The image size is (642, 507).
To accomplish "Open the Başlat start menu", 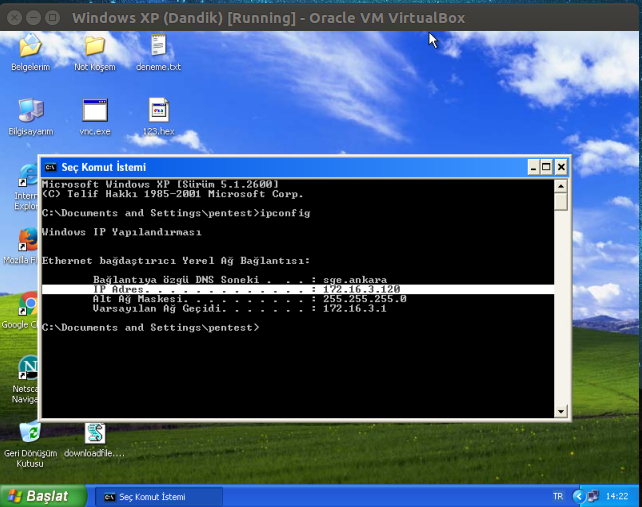I will click(x=43, y=496).
